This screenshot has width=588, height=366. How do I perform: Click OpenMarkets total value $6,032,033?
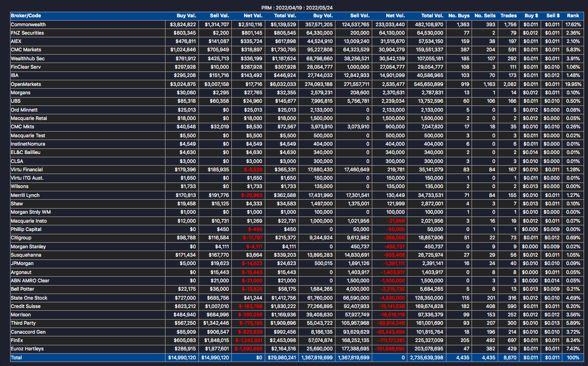(x=283, y=84)
